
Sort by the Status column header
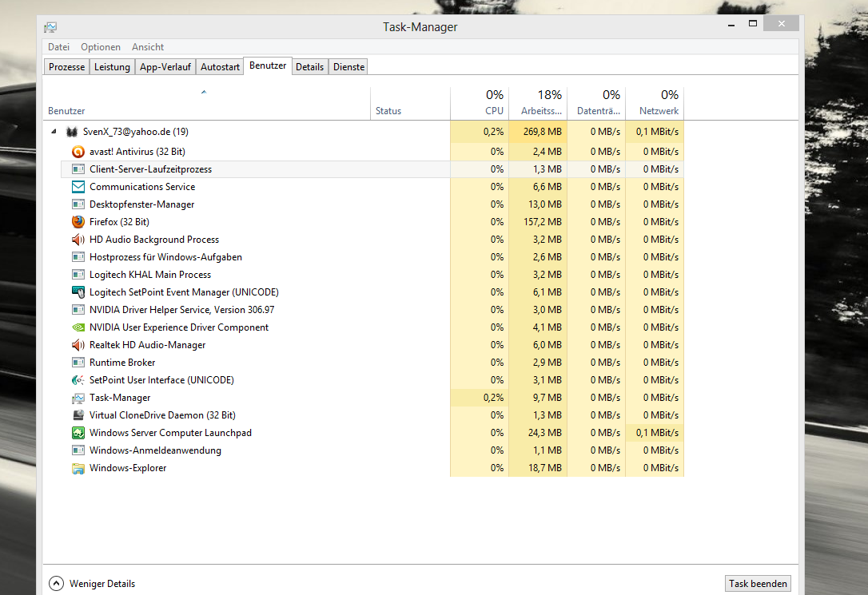[410, 103]
